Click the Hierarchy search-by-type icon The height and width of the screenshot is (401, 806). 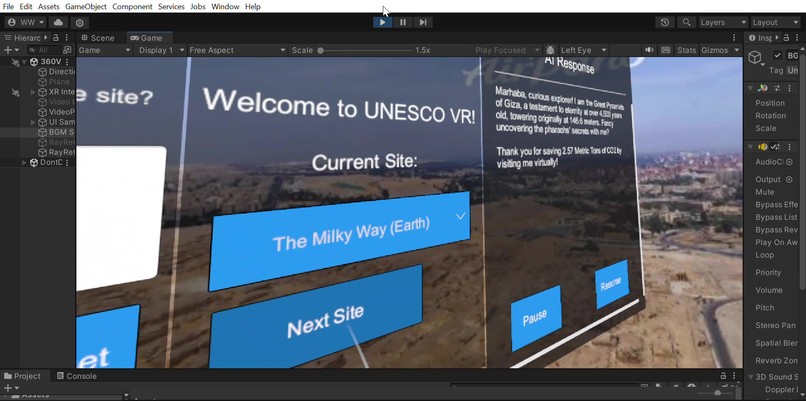pyautogui.click(x=67, y=50)
